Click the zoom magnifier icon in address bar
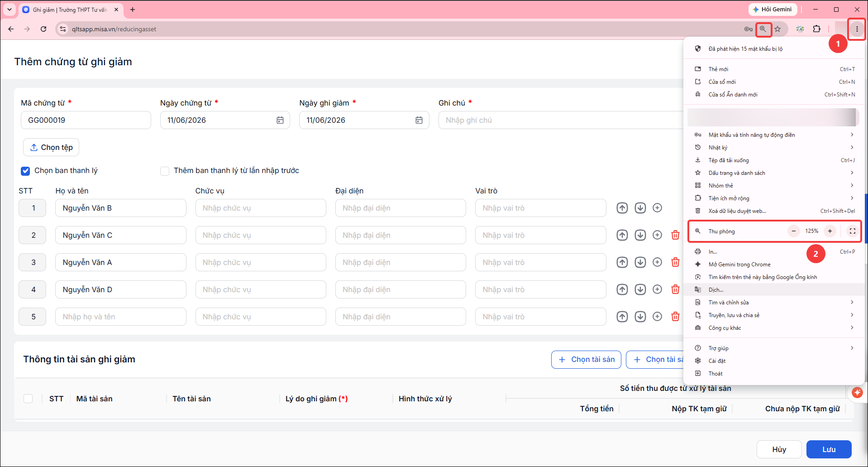The width and height of the screenshot is (868, 467). pos(763,29)
